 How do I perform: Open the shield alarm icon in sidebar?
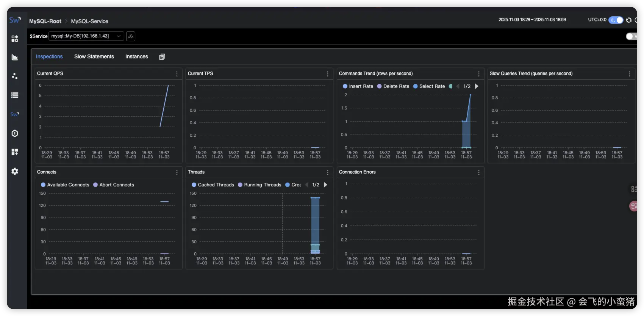click(x=15, y=133)
